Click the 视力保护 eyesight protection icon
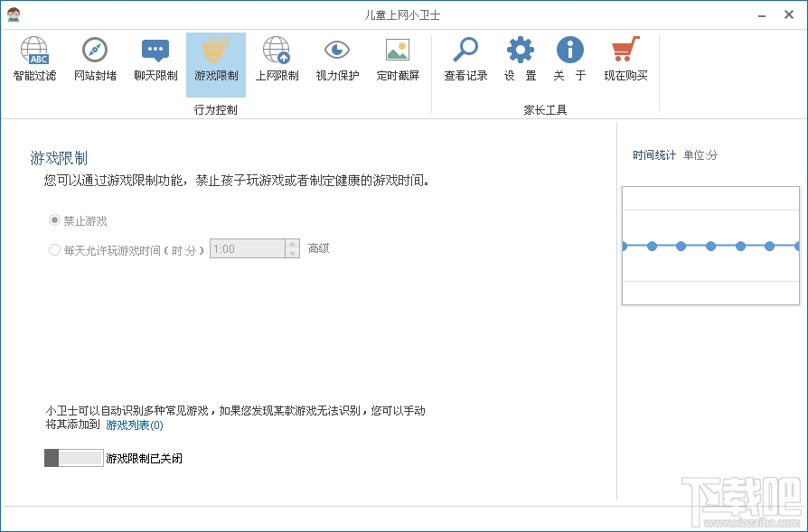This screenshot has width=808, height=532. pos(336,56)
